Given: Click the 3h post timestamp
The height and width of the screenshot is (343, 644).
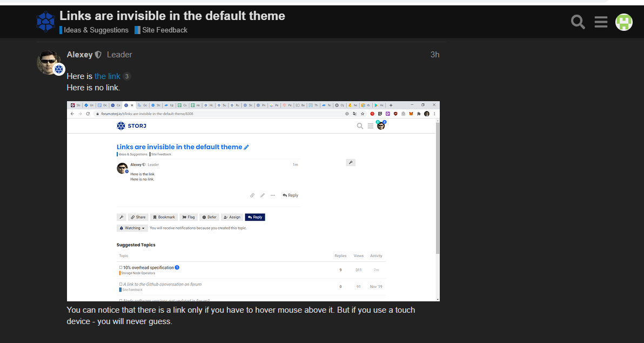Looking at the screenshot, I should [434, 55].
